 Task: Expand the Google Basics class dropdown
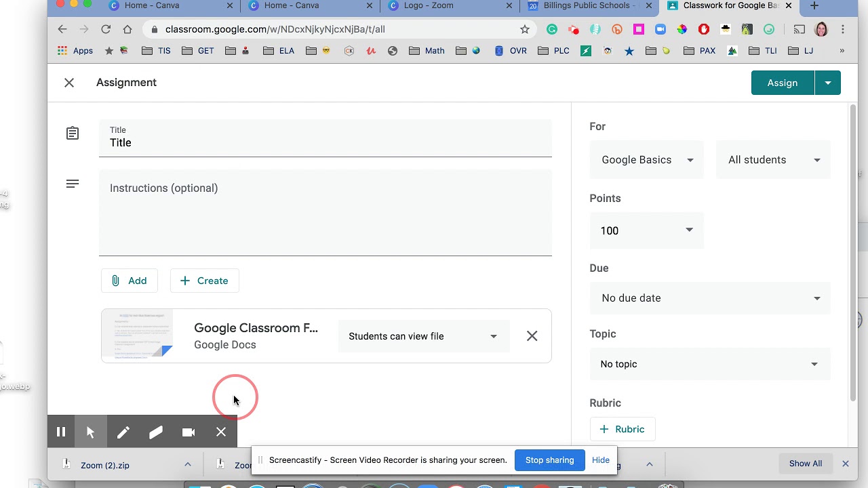click(647, 160)
